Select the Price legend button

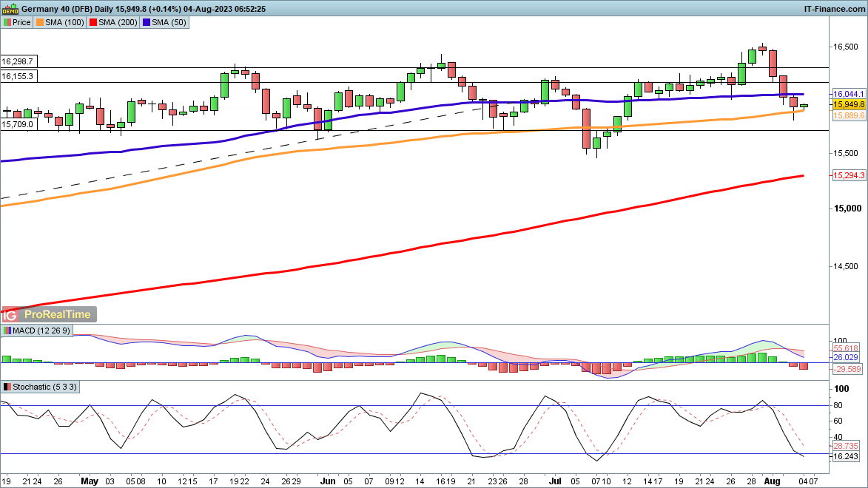pyautogui.click(x=17, y=23)
